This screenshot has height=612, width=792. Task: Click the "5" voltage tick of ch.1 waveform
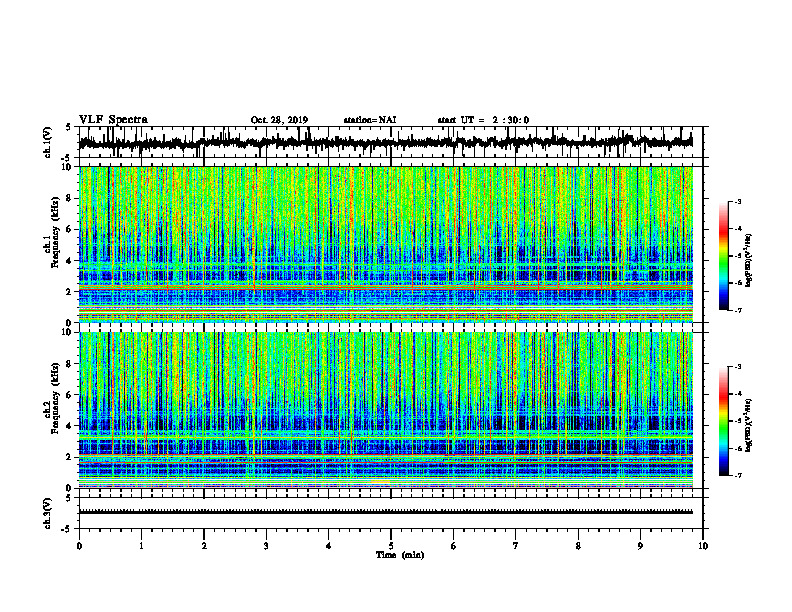click(x=69, y=128)
